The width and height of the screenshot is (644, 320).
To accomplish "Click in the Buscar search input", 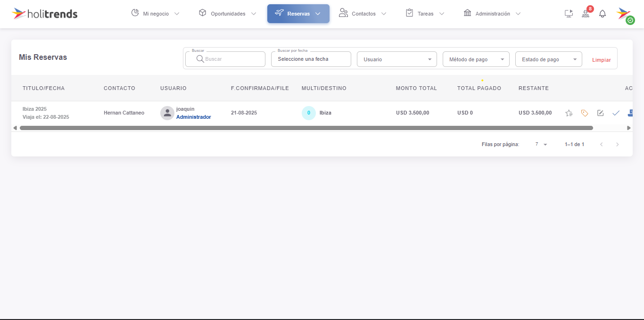I will (x=225, y=59).
